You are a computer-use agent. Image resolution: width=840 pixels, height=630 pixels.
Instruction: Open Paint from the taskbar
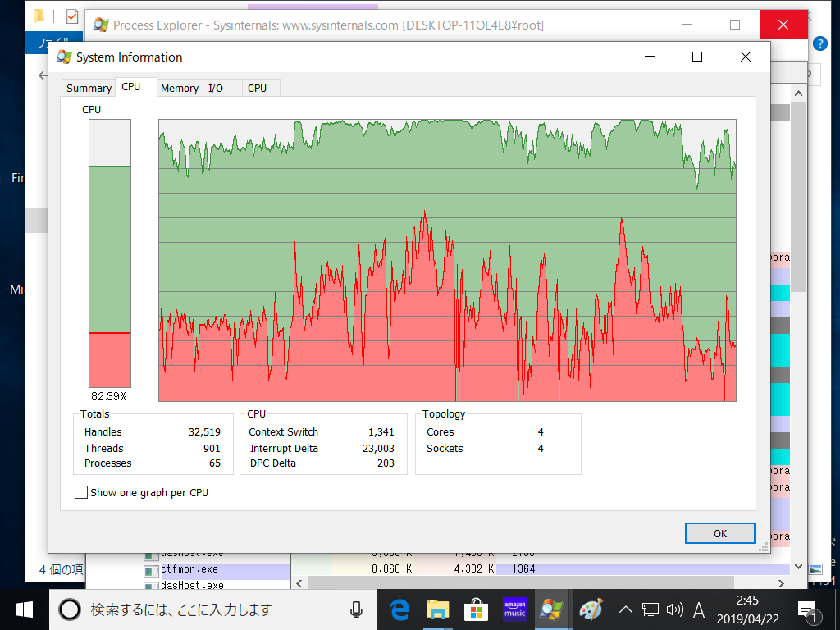(591, 609)
